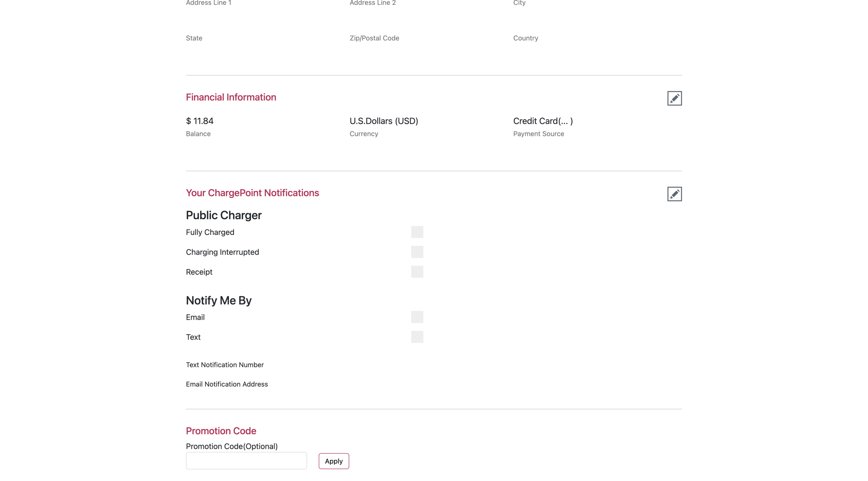
Task: Click the Your ChargePoint Notifications heading
Action: 252,193
